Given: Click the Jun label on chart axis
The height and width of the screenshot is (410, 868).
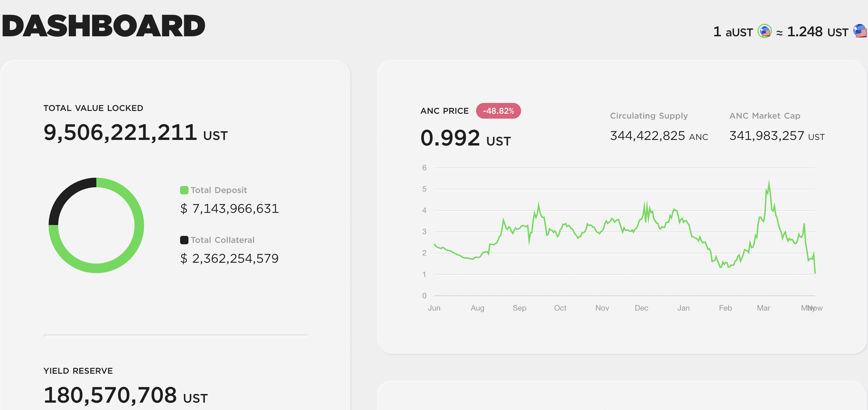Looking at the screenshot, I should [434, 308].
